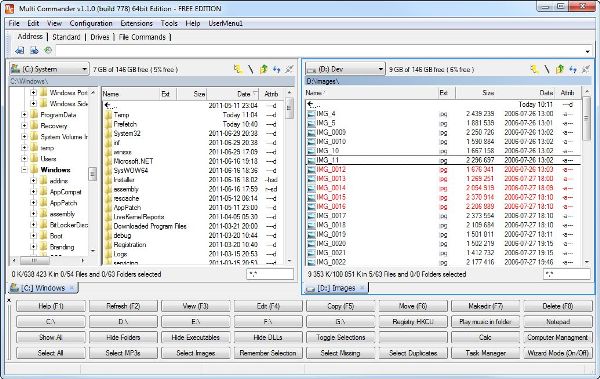The height and width of the screenshot is (379, 600).
Task: Click the Multi Commander title bar app icon
Action: click(9, 8)
